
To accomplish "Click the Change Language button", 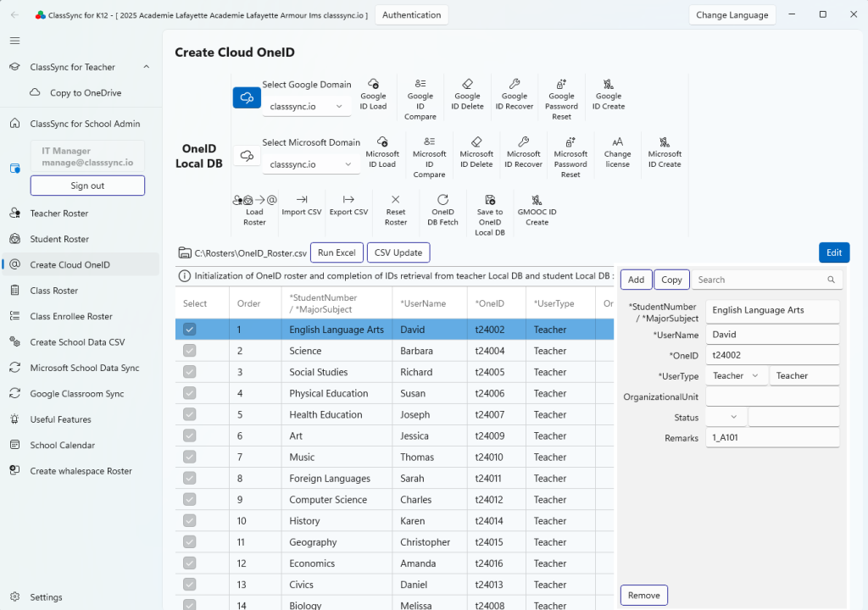I will click(x=732, y=15).
